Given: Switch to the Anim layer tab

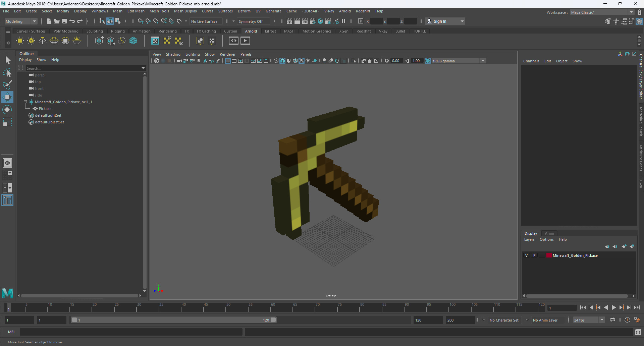Looking at the screenshot, I should pos(549,233).
